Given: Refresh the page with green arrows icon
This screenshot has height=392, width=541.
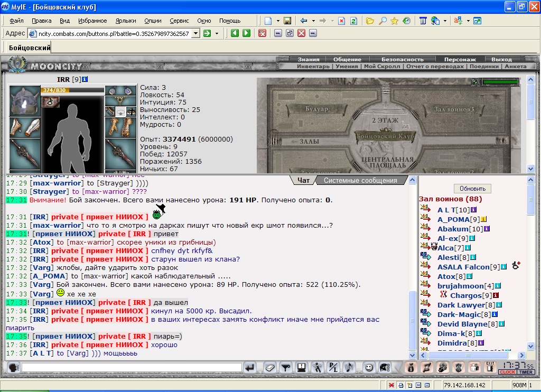Looking at the screenshot, I should (353, 21).
